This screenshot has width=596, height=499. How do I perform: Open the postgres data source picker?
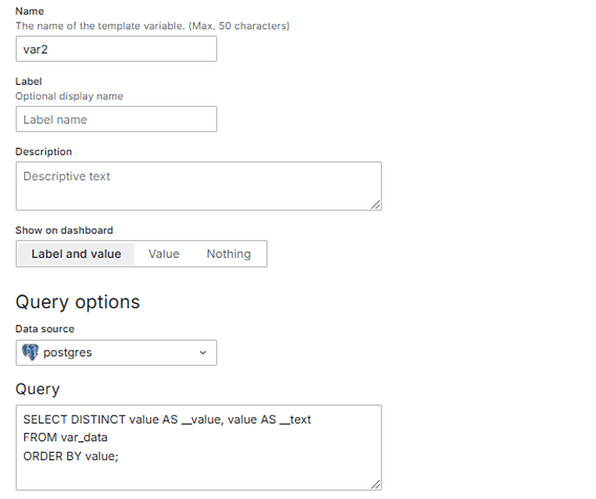pos(116,353)
